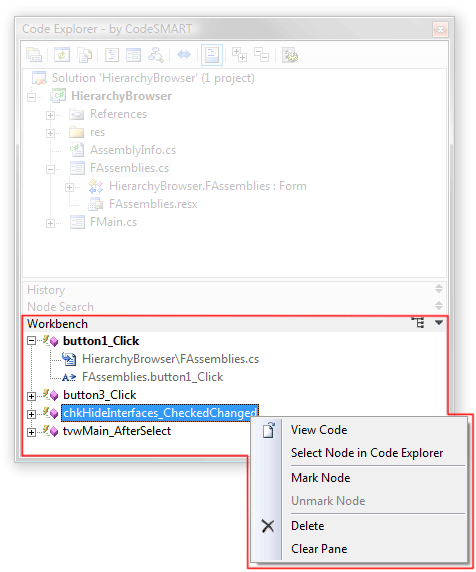Click the first toolbar icon with folder and list
The width and height of the screenshot is (476, 572).
pos(34,55)
